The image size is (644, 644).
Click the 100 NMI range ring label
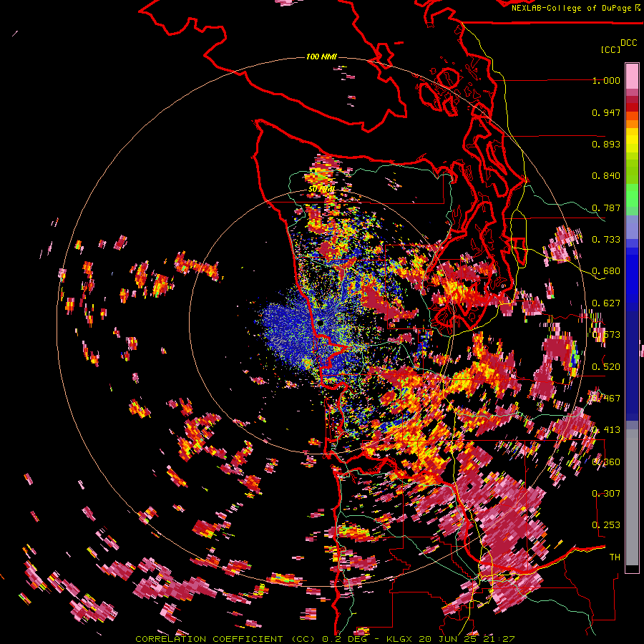[321, 57]
